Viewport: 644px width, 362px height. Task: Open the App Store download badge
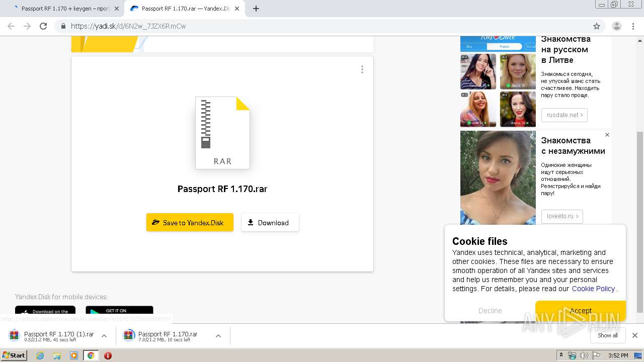click(45, 311)
